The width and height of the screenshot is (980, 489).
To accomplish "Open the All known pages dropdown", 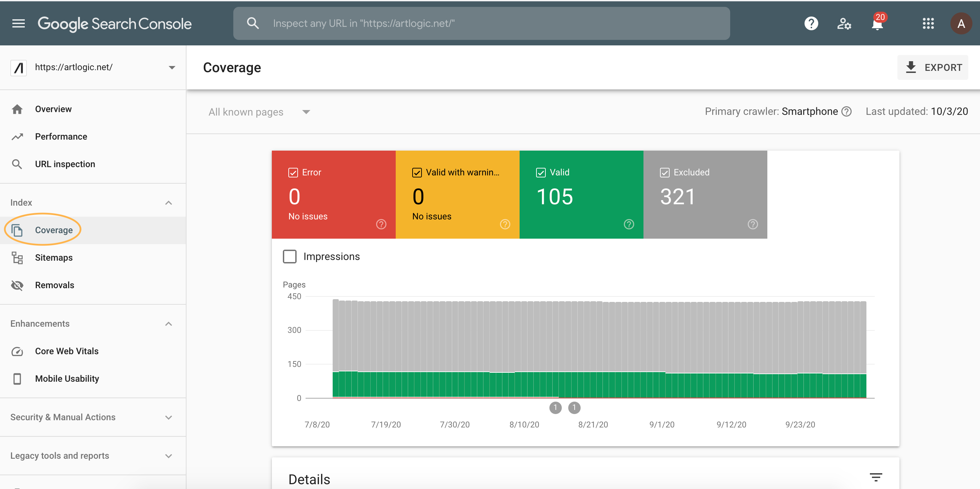I will pos(259,112).
